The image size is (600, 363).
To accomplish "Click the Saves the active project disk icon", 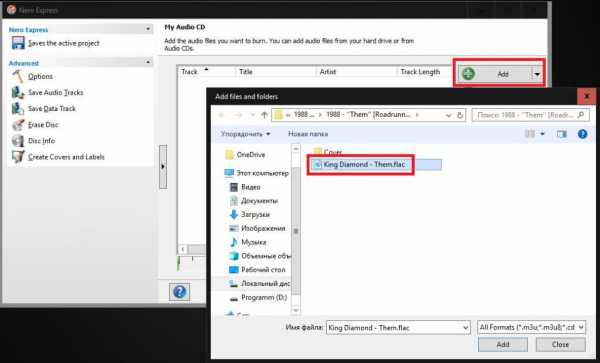I will coord(18,43).
